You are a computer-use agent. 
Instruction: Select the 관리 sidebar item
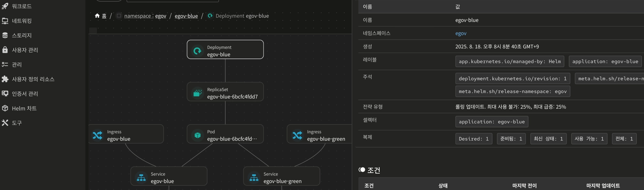(x=17, y=64)
